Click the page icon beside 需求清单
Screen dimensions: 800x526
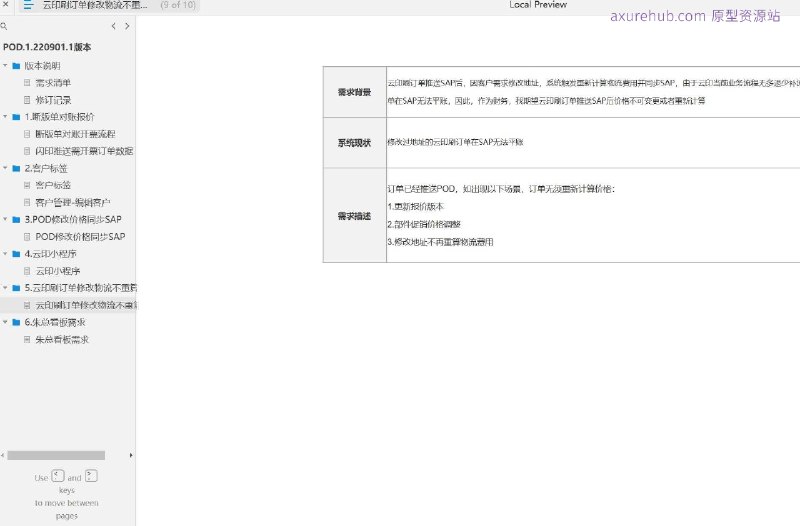coord(27,83)
